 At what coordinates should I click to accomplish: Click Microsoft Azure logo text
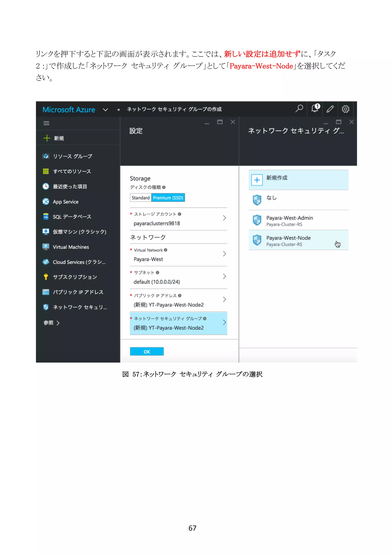click(69, 110)
